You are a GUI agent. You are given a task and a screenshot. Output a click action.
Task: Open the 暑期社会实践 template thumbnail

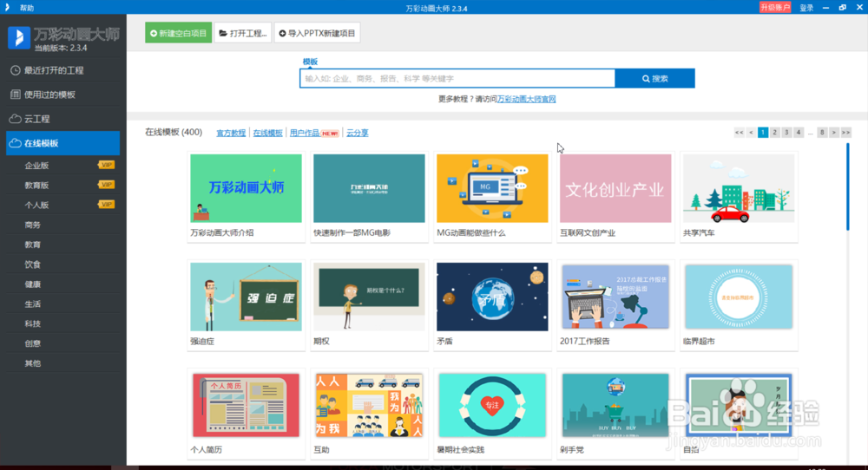492,405
